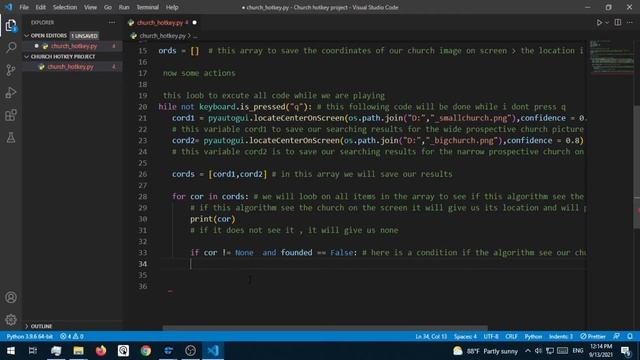Click the print(cor) statement on line 30
640x360 pixels.
(x=213, y=219)
